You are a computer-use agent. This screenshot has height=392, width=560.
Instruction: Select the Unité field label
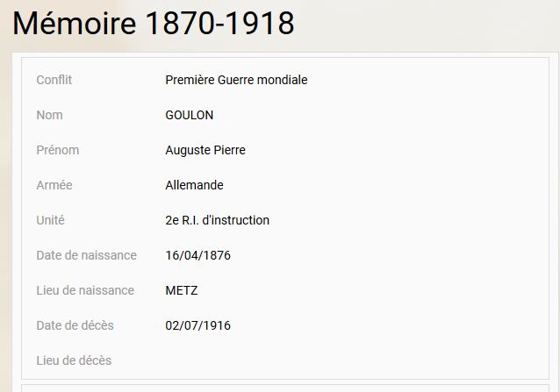pos(50,220)
